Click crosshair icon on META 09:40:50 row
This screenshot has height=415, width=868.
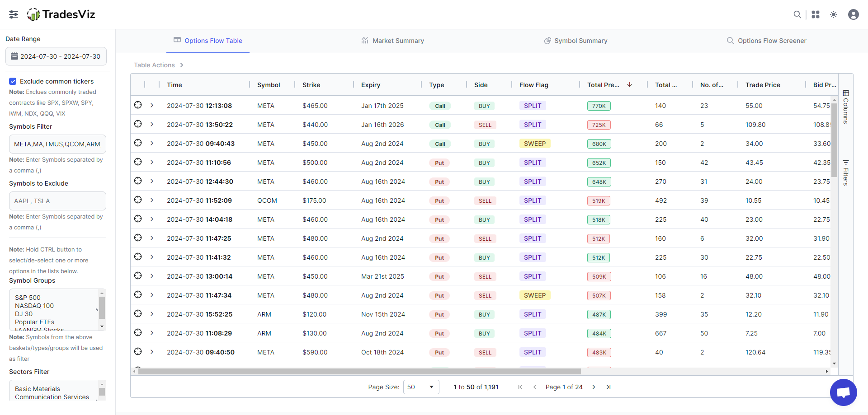(x=138, y=351)
